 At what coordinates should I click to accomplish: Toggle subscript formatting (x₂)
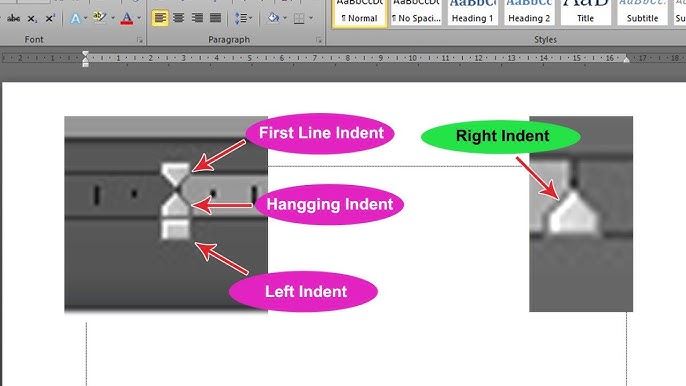tap(32, 18)
